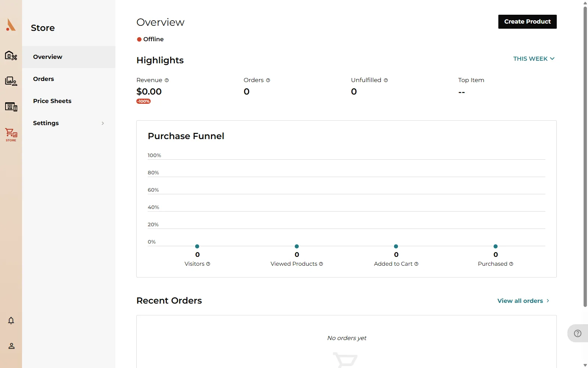Click the Store sidebar title
Image resolution: width=588 pixels, height=368 pixels.
click(43, 28)
